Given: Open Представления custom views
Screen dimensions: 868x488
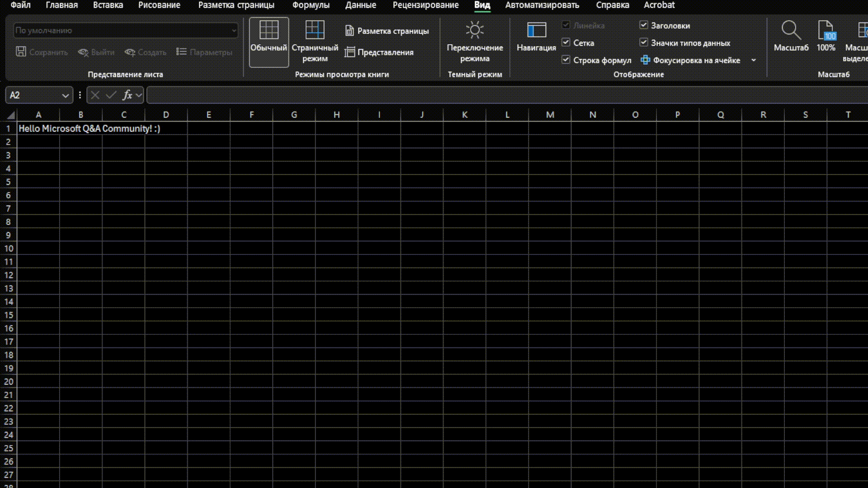Looking at the screenshot, I should point(379,52).
